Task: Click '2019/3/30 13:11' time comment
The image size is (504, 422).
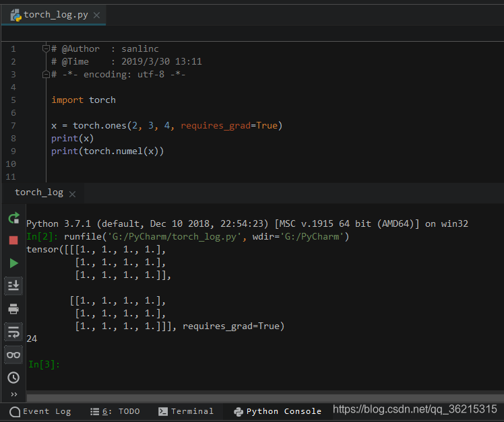Action: (x=161, y=62)
